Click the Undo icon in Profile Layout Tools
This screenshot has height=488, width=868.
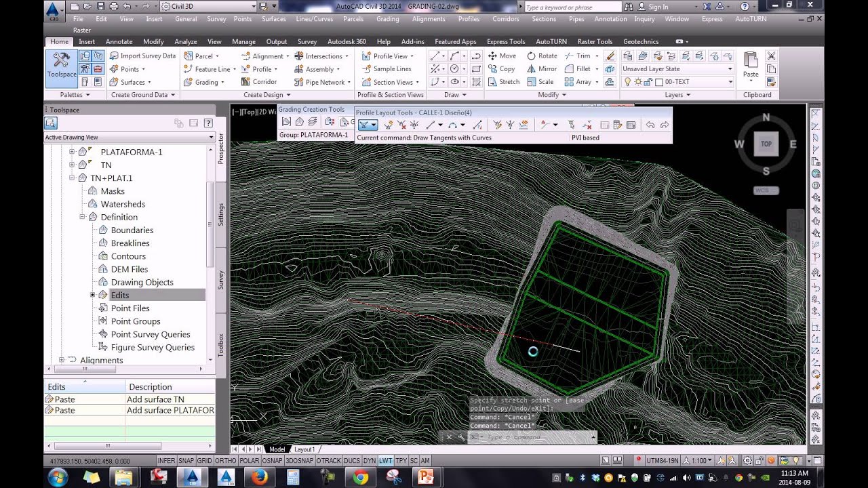tap(650, 125)
